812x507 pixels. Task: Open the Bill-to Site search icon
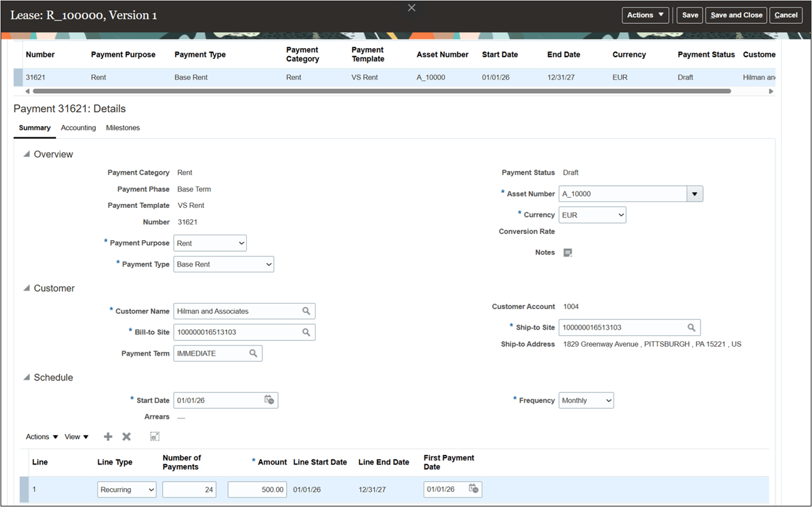point(306,332)
